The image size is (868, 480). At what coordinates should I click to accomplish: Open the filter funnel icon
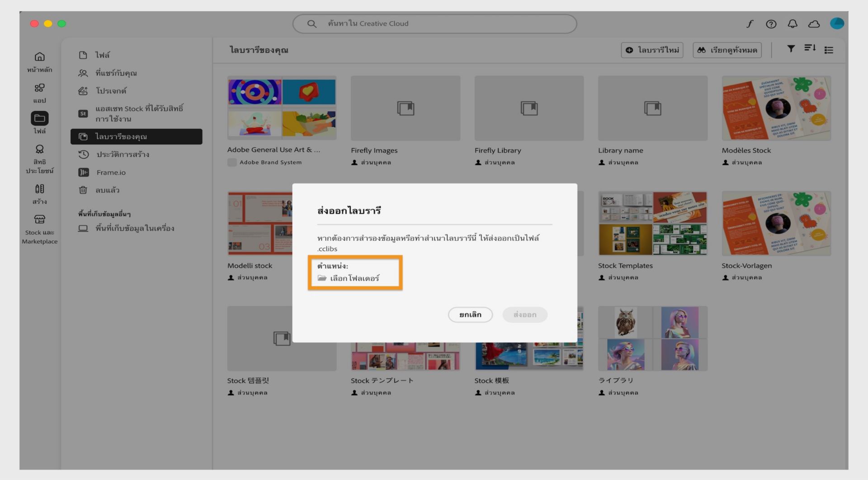point(791,48)
